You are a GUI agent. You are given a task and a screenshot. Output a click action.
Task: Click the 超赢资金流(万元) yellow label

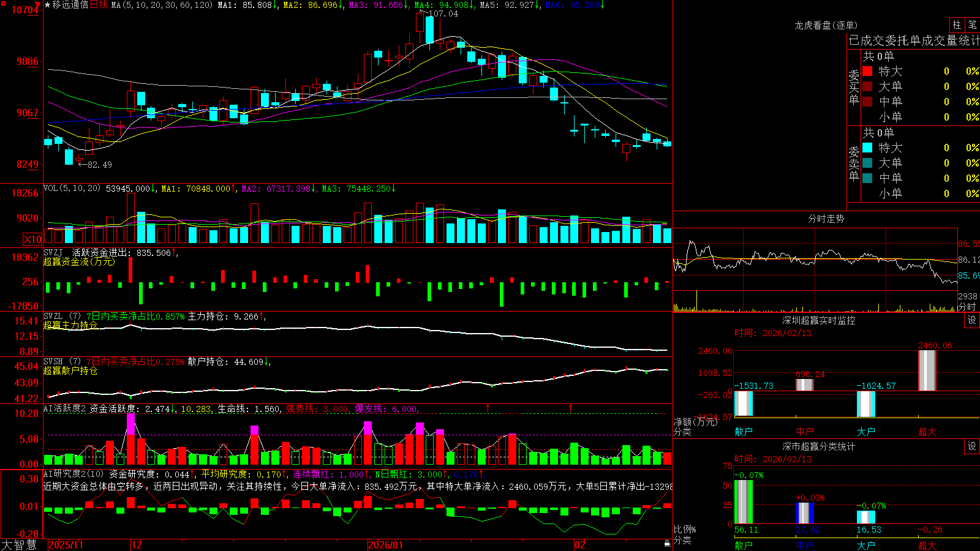click(x=79, y=261)
